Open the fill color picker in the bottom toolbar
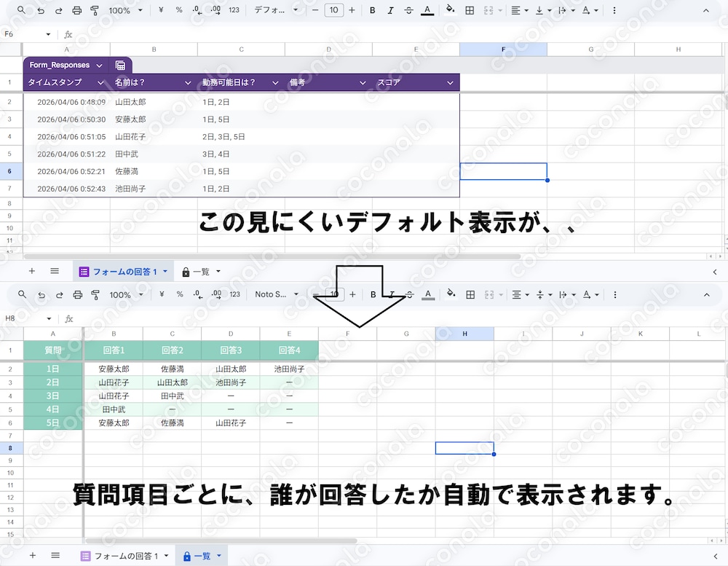Screen dimensions: 728x566 (x=451, y=294)
